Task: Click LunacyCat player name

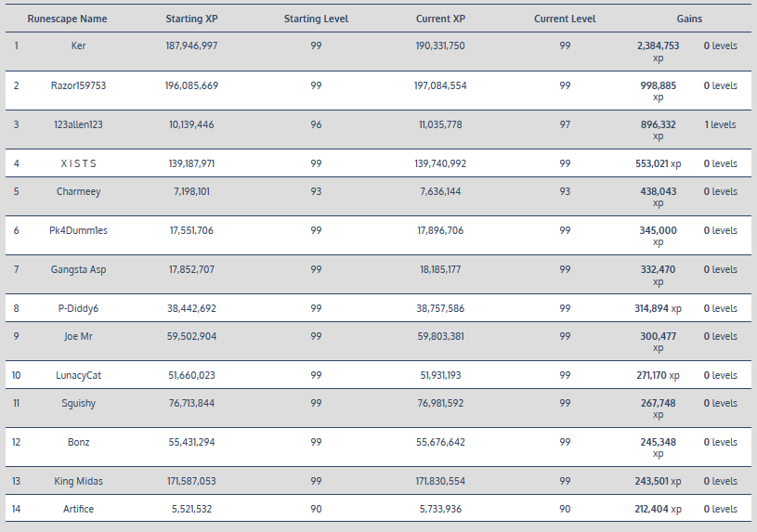Action: (79, 375)
